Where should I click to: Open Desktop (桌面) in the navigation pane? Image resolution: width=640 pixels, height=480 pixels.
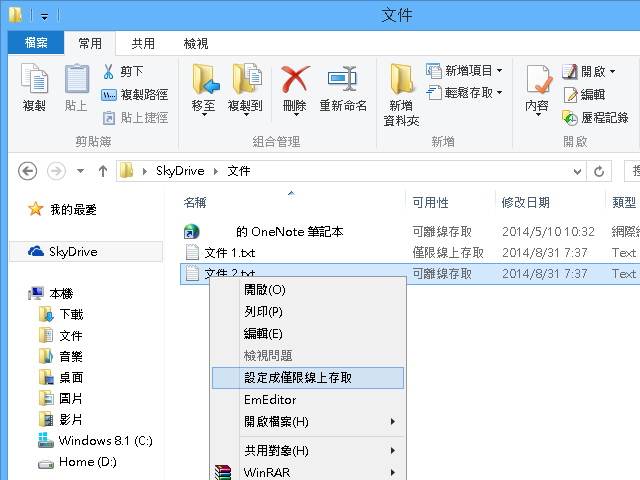[x=61, y=378]
